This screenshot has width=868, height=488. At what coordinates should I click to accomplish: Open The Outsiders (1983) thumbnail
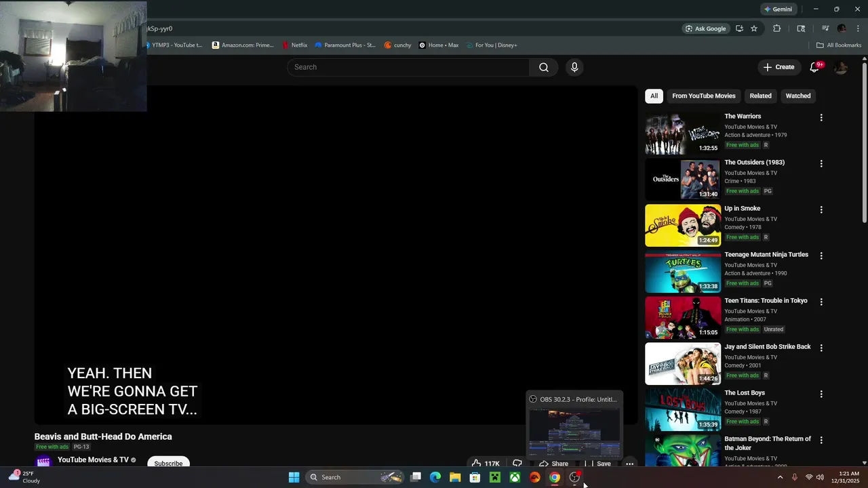tap(683, 180)
